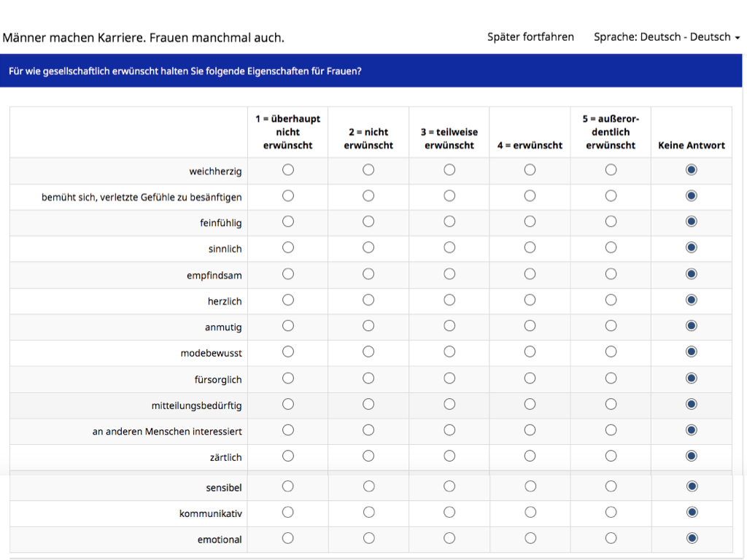This screenshot has width=747, height=560.
Task: Select '4 = erwünscht' for anmutig
Action: coord(530,326)
